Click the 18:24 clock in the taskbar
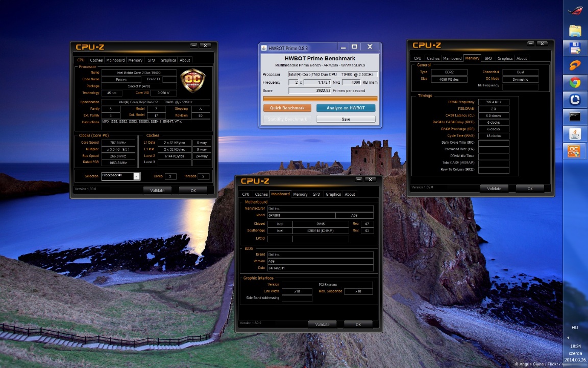 (x=576, y=347)
